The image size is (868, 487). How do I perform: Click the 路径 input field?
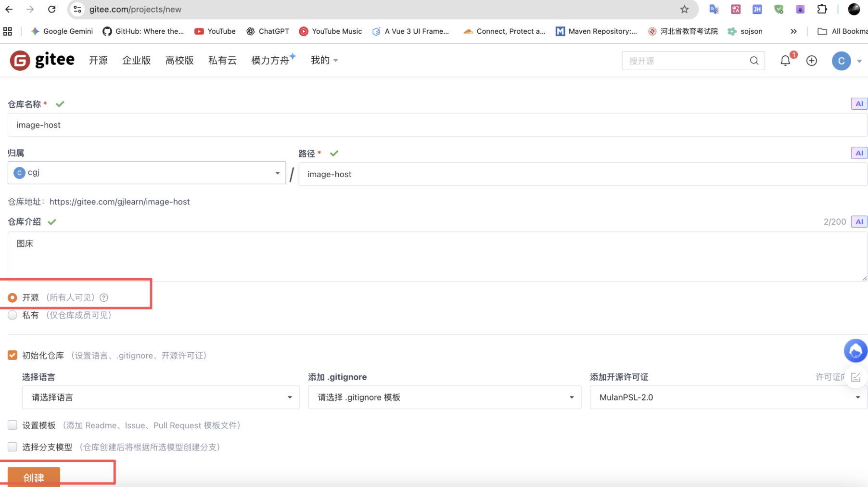pos(583,174)
